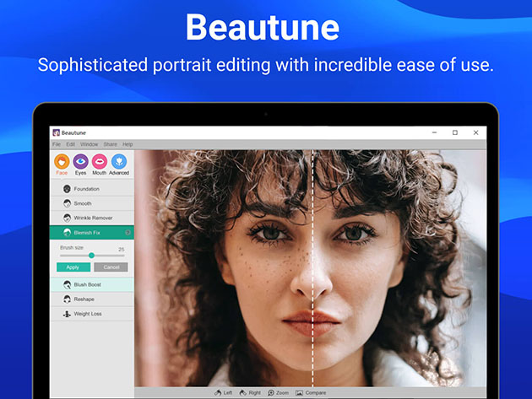Rotate the photo Left
This screenshot has width=532, height=399.
click(223, 393)
